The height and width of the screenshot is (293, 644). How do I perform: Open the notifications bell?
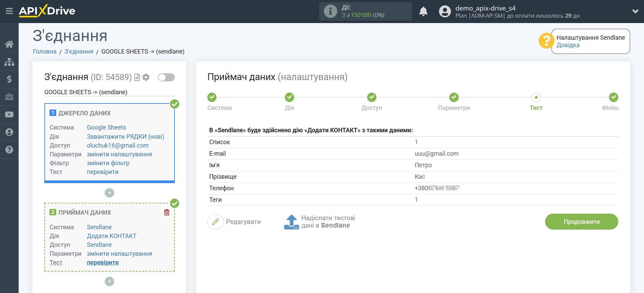click(x=423, y=12)
